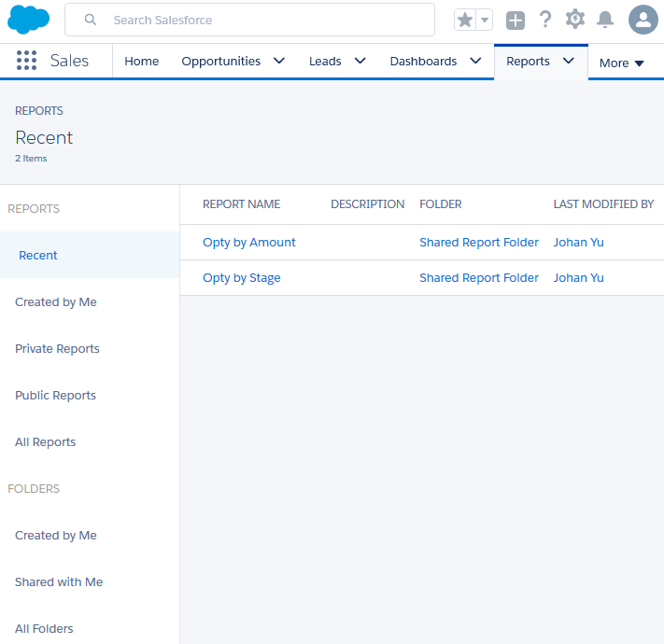This screenshot has height=644, width=664.
Task: Show All Folders in the sidebar
Action: tap(44, 629)
